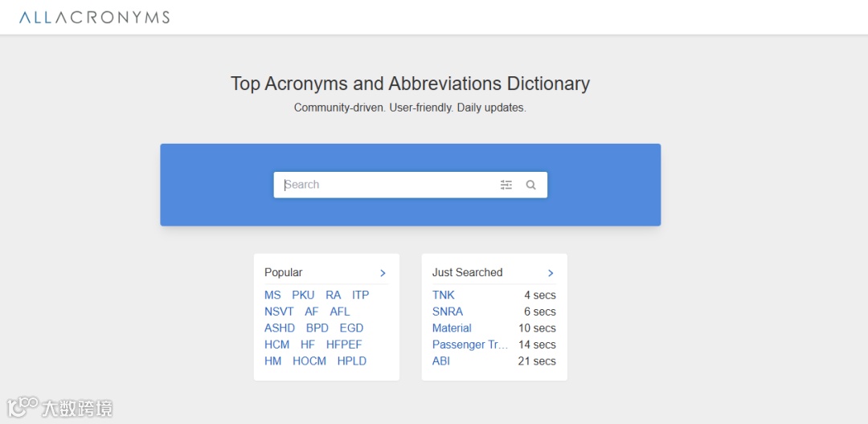Click the Top Acronyms and Abbreviations Dictionary title
The width and height of the screenshot is (868, 424).
click(x=410, y=84)
